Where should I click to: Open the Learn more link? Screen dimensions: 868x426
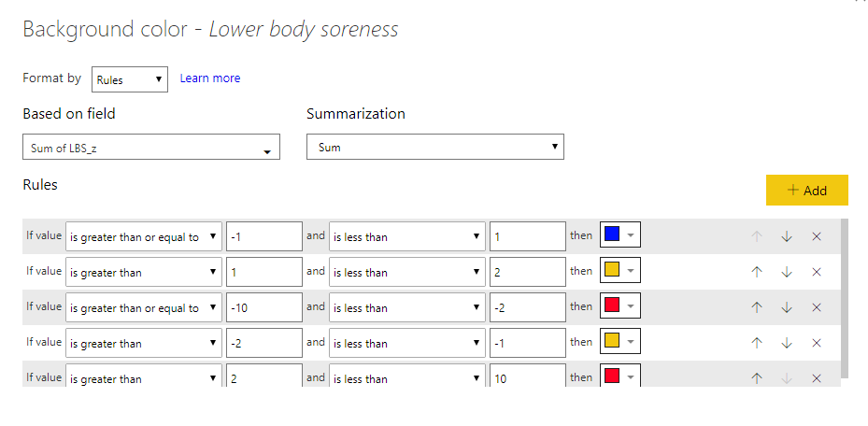(209, 78)
